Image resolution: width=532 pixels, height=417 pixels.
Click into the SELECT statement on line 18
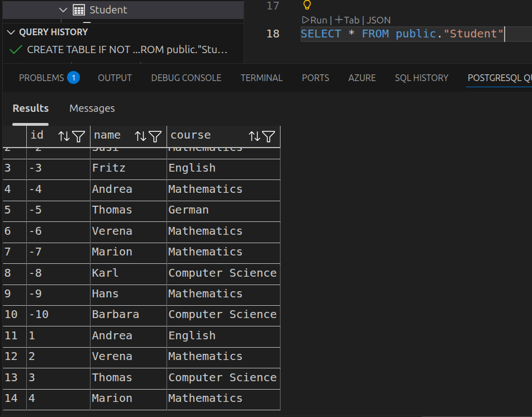402,34
